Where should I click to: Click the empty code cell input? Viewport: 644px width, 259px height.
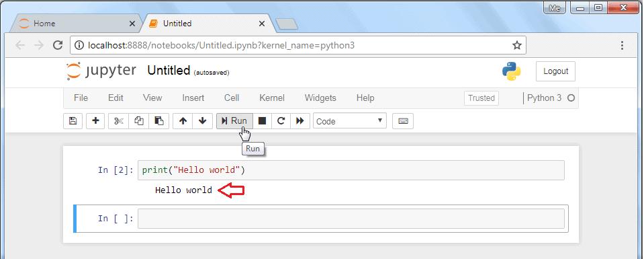point(351,219)
